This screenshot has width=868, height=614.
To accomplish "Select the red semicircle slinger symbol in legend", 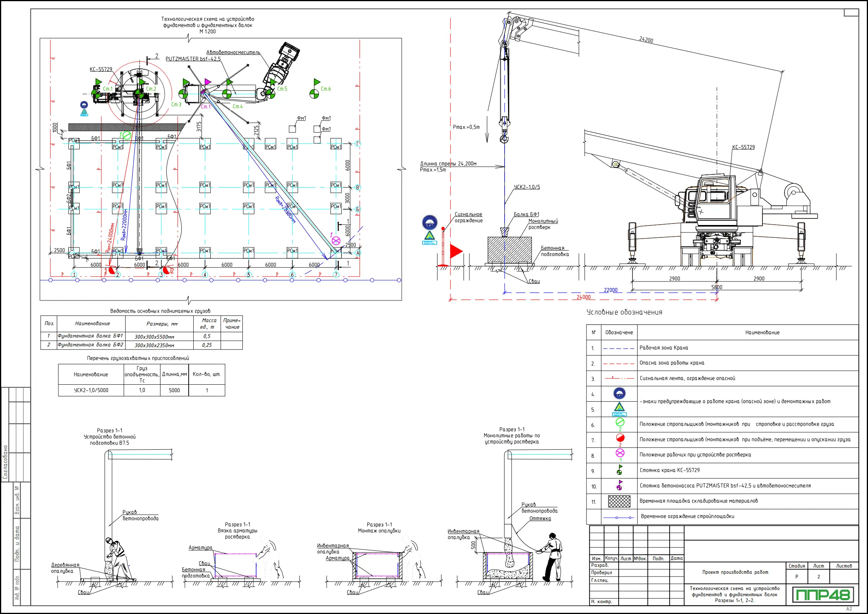I will coord(620,438).
